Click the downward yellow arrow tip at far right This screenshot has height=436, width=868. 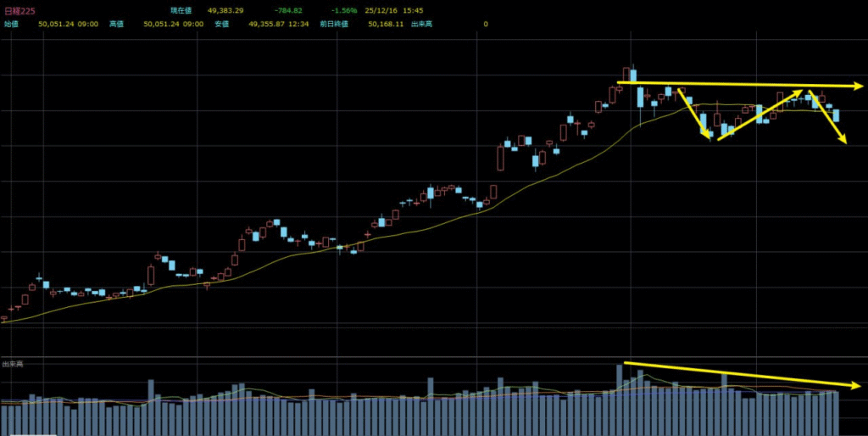click(x=844, y=141)
